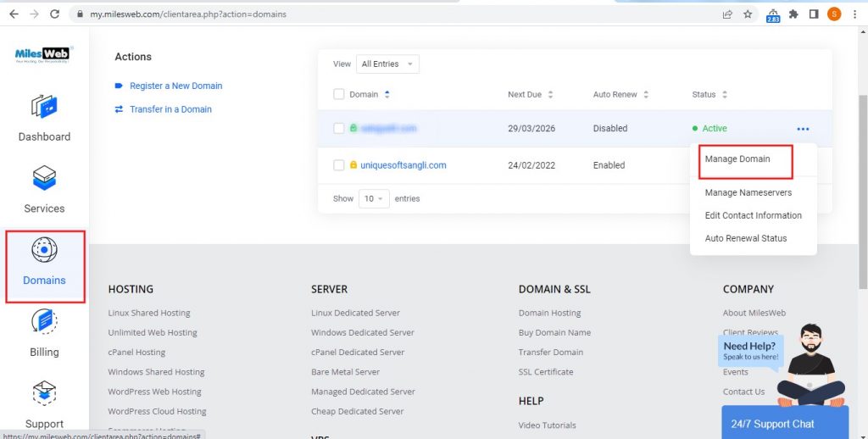Click yellow lock icon beside uniquesoftsangli.com
Image resolution: width=868 pixels, height=439 pixels.
coord(353,165)
